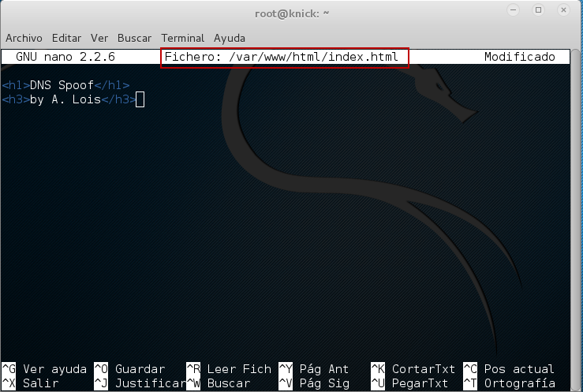Click the '^J Justificar' shortcut
The width and height of the screenshot is (583, 392).
click(x=140, y=383)
